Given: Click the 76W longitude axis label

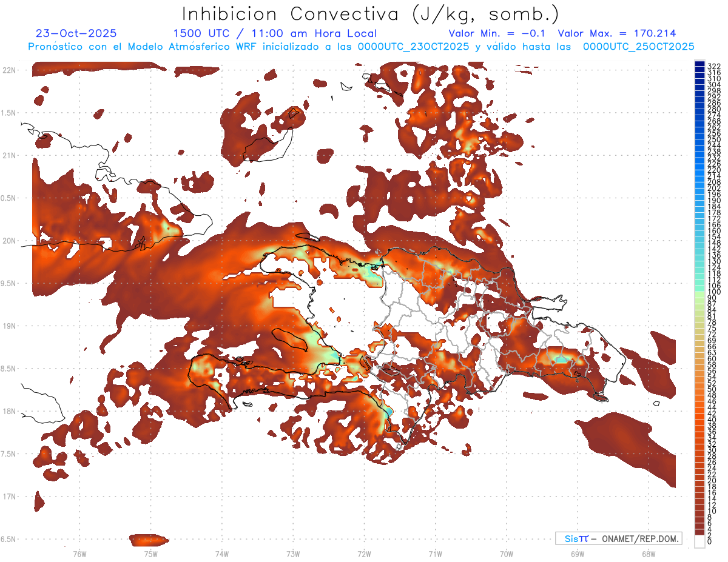Looking at the screenshot, I should (79, 554).
